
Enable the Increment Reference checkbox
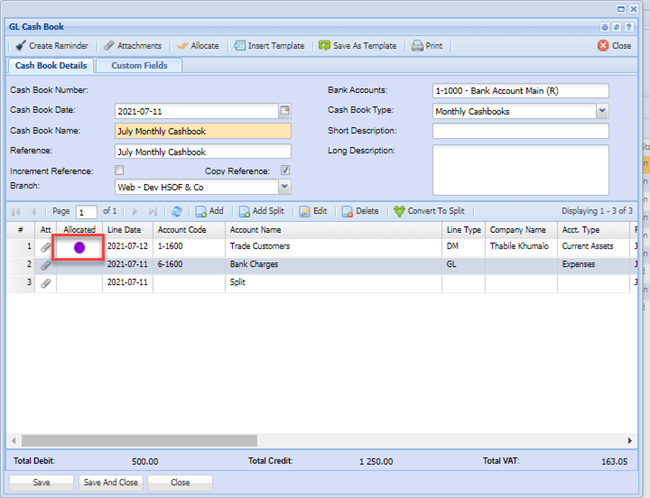[x=120, y=171]
